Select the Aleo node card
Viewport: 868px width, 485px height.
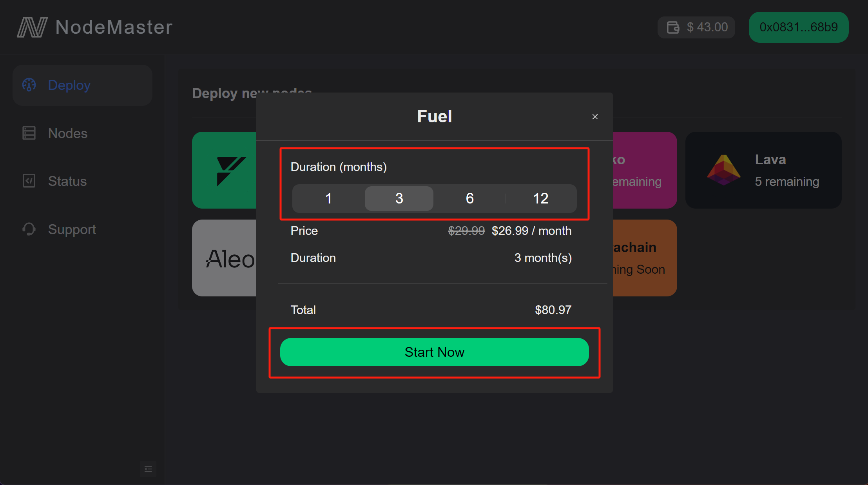coord(224,258)
